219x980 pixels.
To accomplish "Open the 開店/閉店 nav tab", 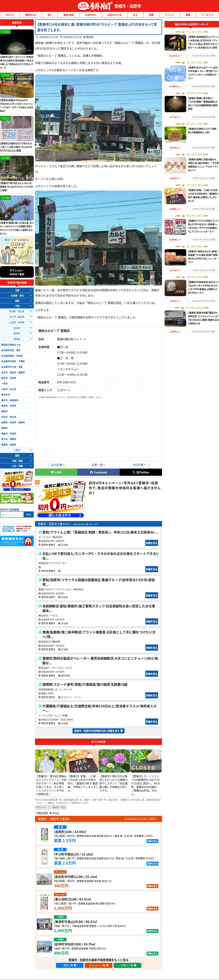I will [69, 15].
